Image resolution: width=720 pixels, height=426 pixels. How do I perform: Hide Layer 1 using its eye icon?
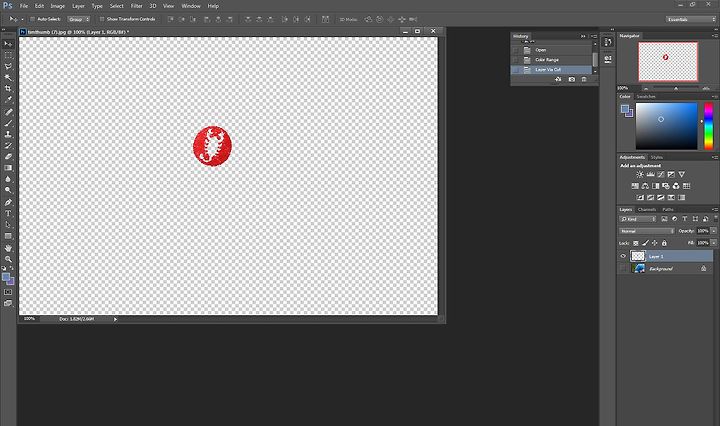tap(623, 256)
